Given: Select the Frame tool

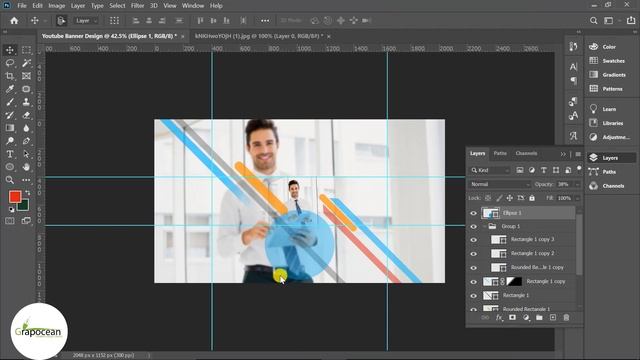Looking at the screenshot, I should (26, 76).
